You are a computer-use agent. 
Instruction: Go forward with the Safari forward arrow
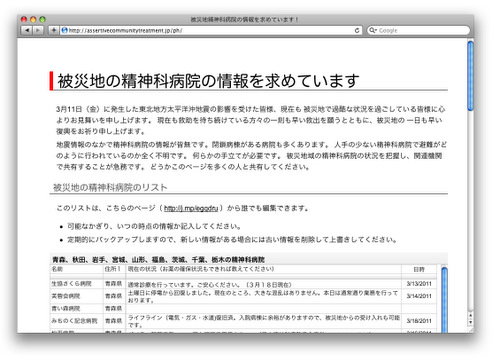pyautogui.click(x=38, y=30)
